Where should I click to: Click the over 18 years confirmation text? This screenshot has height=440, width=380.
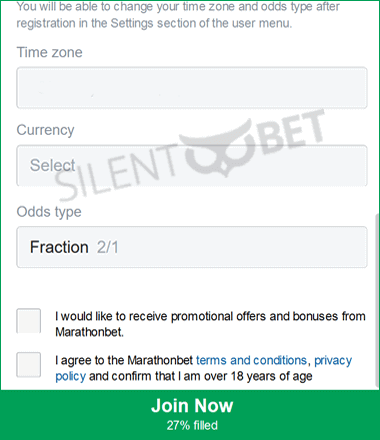click(201, 376)
